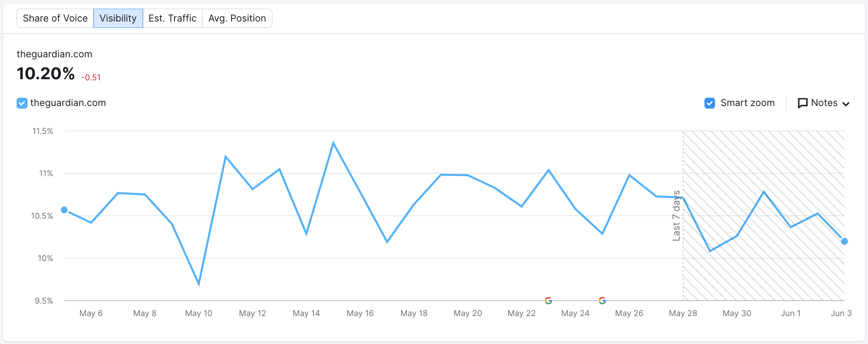The height and width of the screenshot is (344, 868).
Task: Open the Est. Traffic tab
Action: point(173,18)
